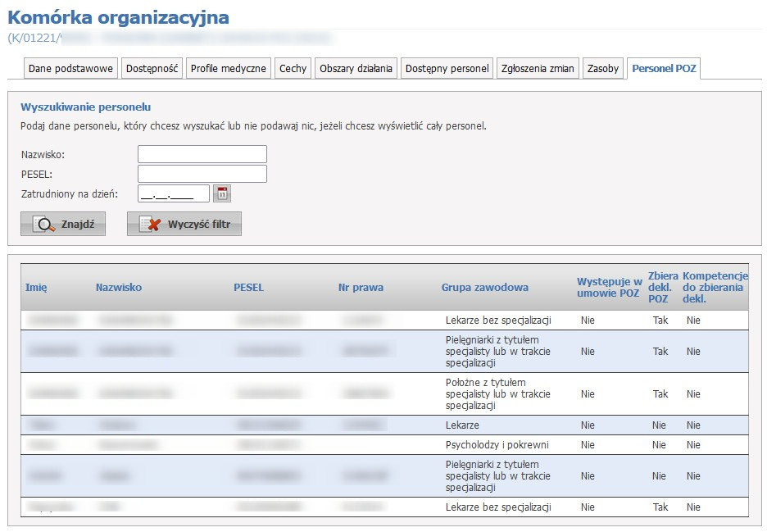Click the Grupa zawodowa column header

click(484, 287)
